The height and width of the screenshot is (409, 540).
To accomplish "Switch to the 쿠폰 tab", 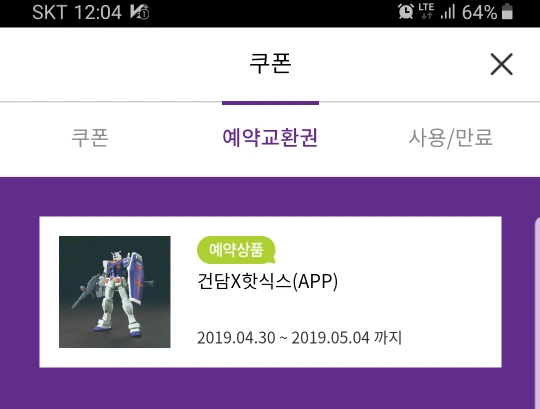I will pos(90,137).
